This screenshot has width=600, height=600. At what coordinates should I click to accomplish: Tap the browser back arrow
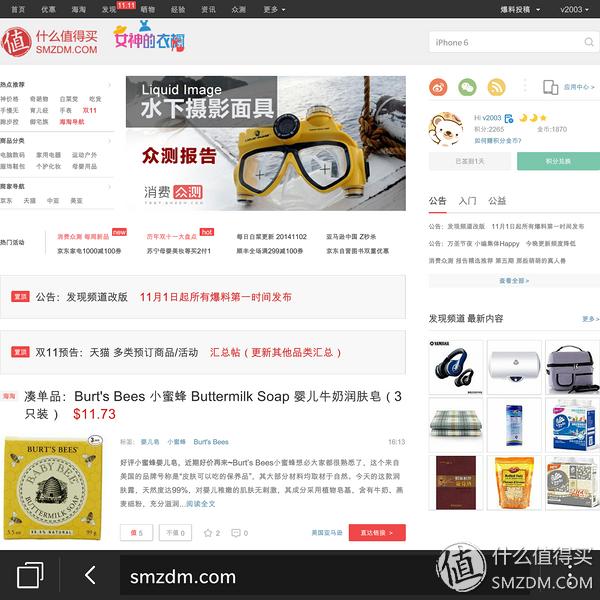tap(90, 575)
